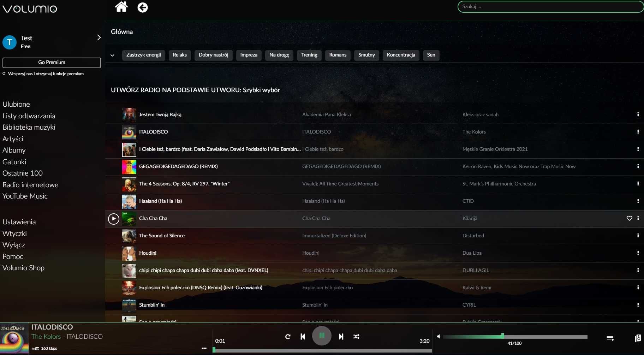Add Cha Cha Cha to favorites heart

click(x=629, y=218)
